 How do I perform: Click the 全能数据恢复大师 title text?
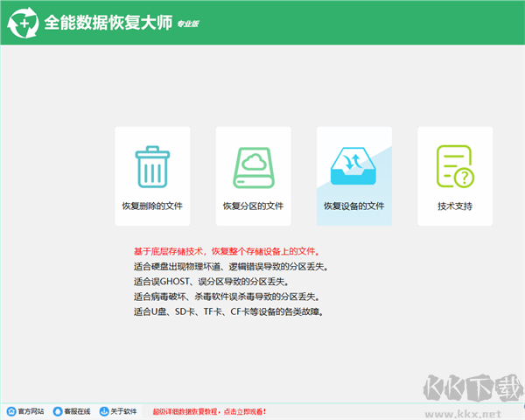coord(108,23)
